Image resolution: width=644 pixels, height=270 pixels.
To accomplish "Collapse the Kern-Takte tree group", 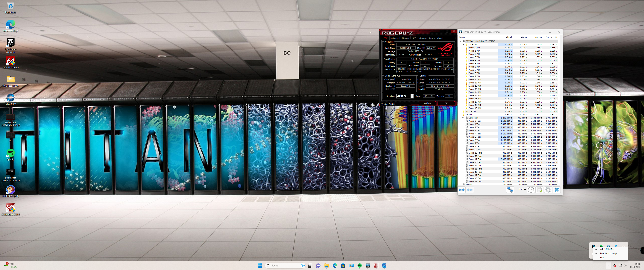I will tap(463, 118).
